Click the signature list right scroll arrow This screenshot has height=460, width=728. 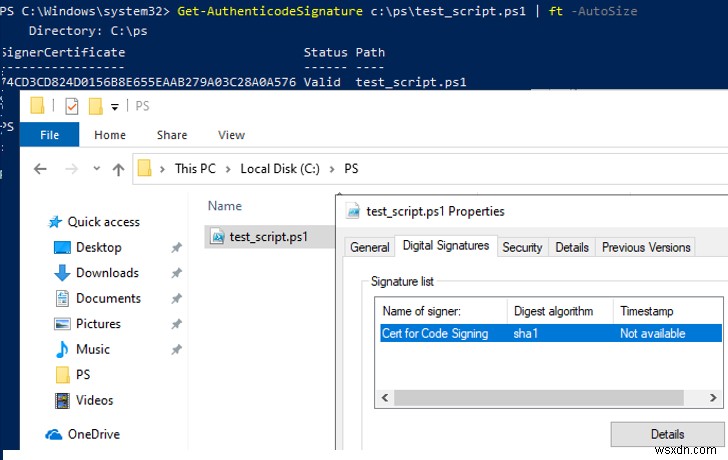coord(713,398)
